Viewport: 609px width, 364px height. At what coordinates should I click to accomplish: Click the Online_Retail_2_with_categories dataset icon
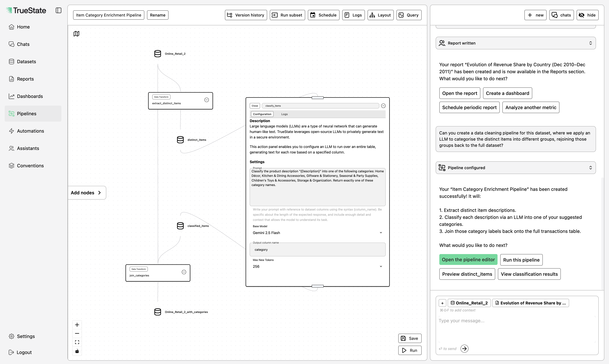tap(158, 312)
